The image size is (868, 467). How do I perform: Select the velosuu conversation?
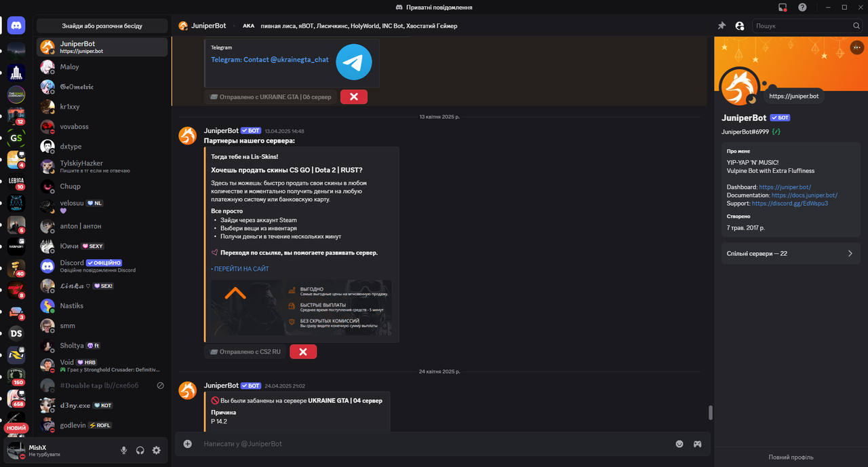pos(102,206)
